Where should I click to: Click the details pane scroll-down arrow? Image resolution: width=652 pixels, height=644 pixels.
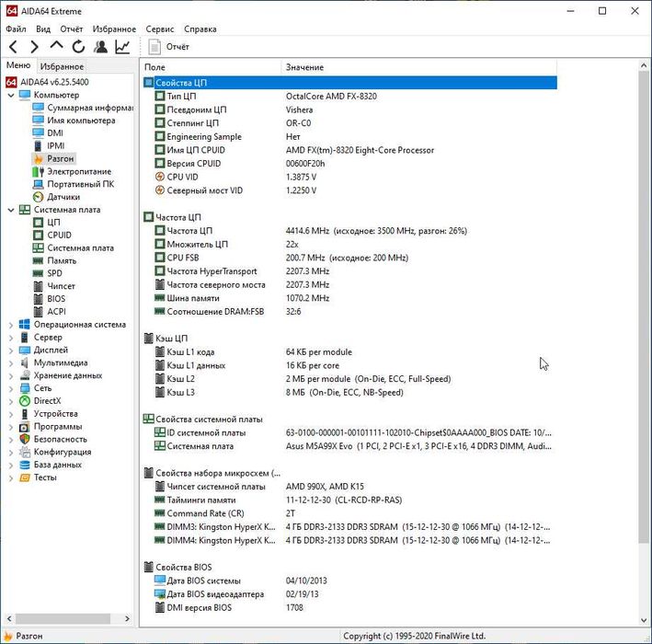click(x=644, y=620)
